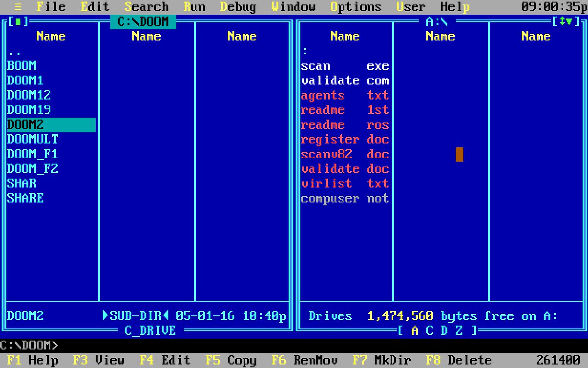This screenshot has width=588, height=368.
Task: Open the Debug menu
Action: 238,7
